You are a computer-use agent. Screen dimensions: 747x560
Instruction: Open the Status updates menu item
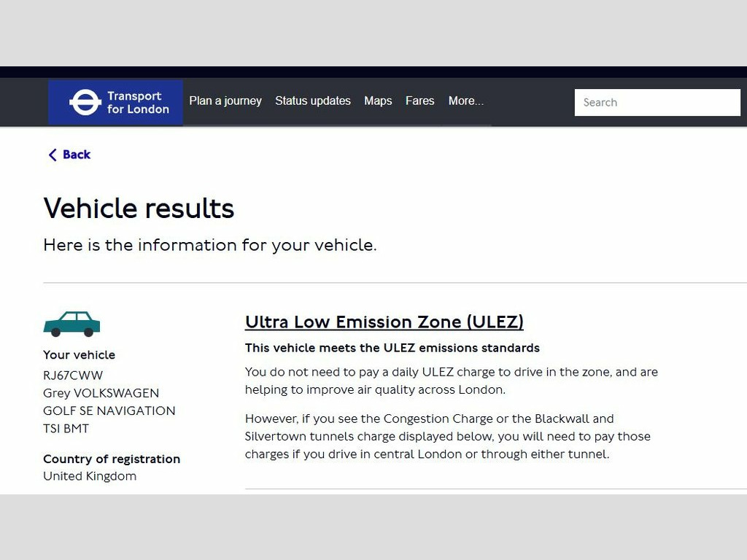coord(313,101)
